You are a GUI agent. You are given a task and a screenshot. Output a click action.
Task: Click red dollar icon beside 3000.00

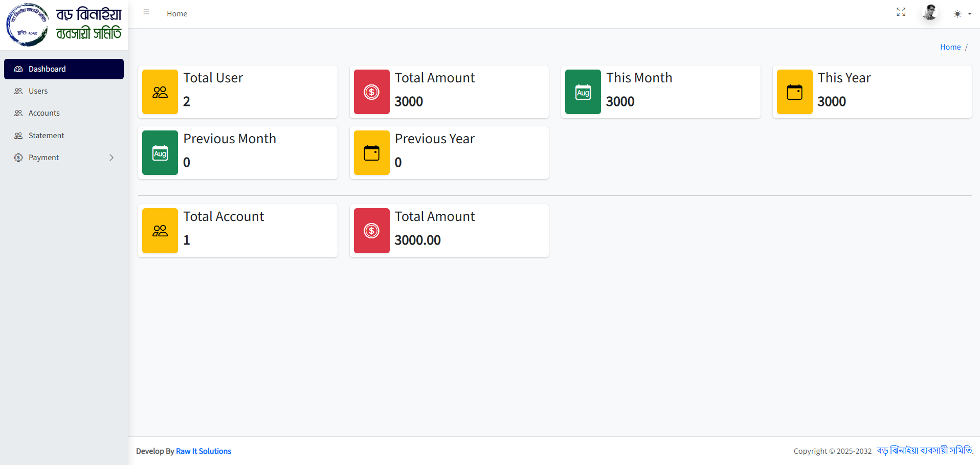pyautogui.click(x=372, y=231)
